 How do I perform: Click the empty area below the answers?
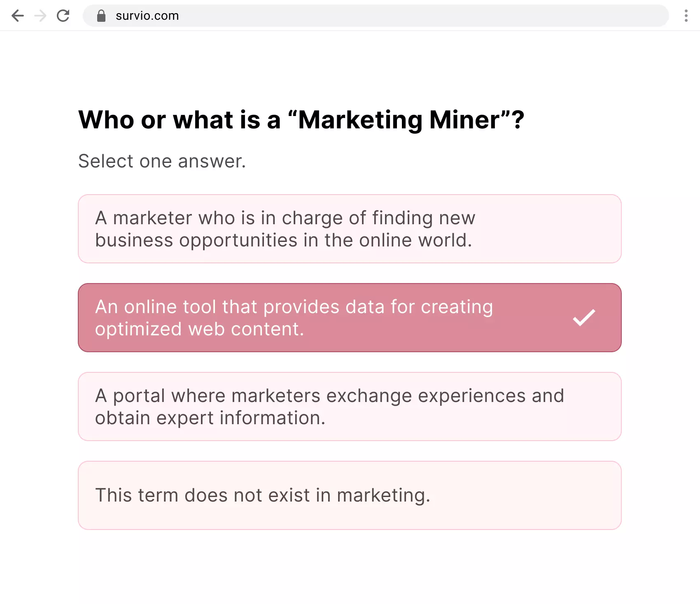click(349, 572)
